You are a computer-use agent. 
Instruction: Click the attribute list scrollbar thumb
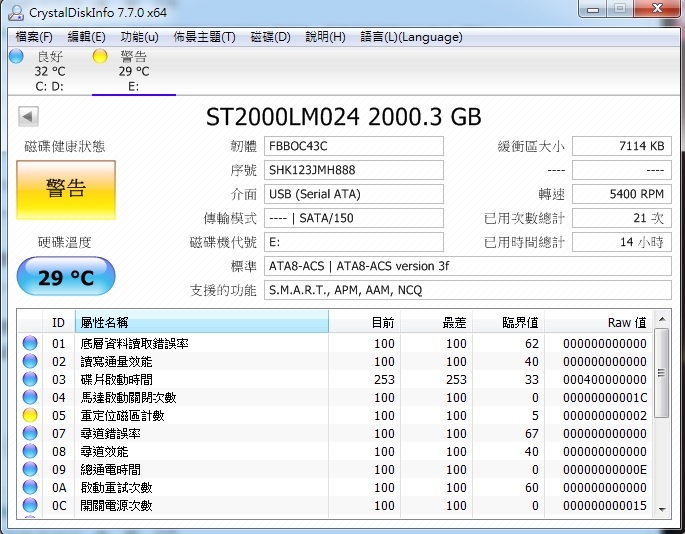pyautogui.click(x=662, y=373)
